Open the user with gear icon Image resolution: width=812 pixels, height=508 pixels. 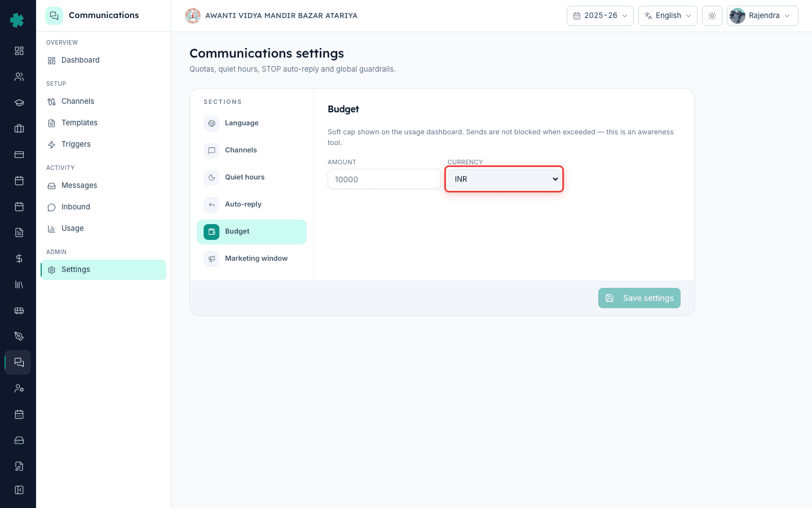click(x=19, y=388)
